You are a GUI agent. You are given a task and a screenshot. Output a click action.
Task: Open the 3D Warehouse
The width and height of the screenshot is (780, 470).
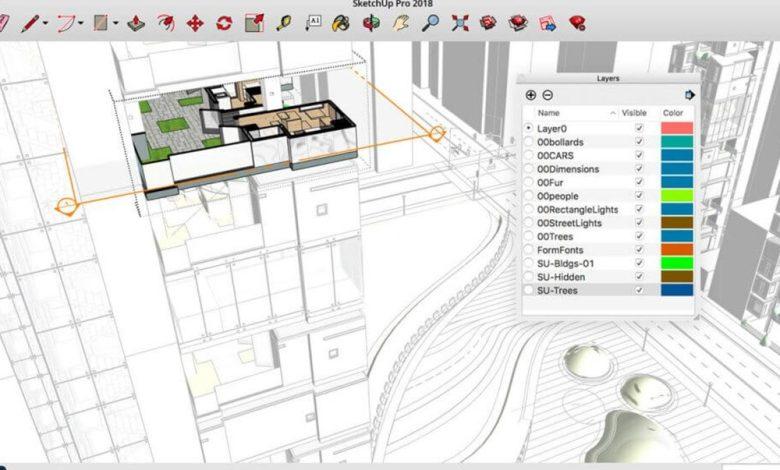pyautogui.click(x=488, y=23)
